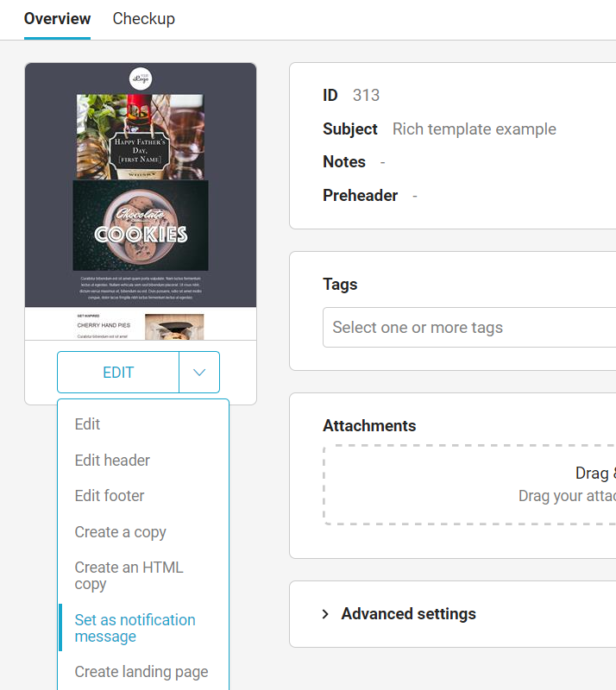Choose Set as notification message
Screen dimensions: 616x690
(135, 628)
